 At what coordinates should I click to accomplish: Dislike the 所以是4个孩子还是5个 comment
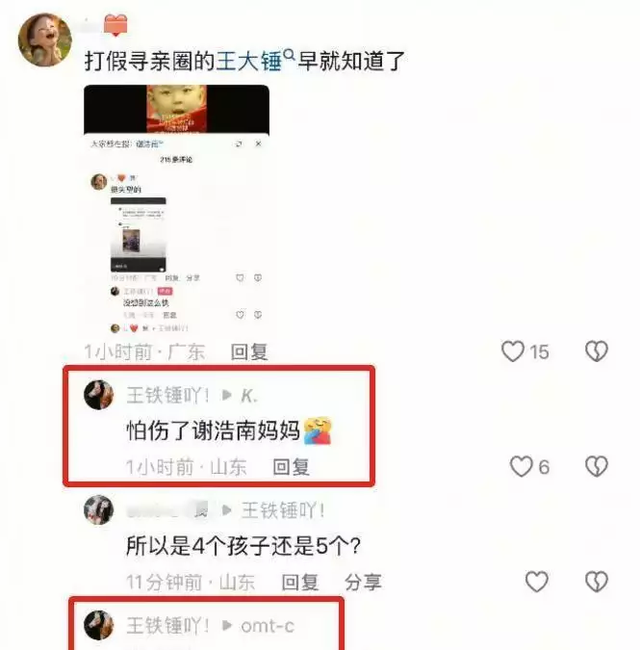coord(596,582)
